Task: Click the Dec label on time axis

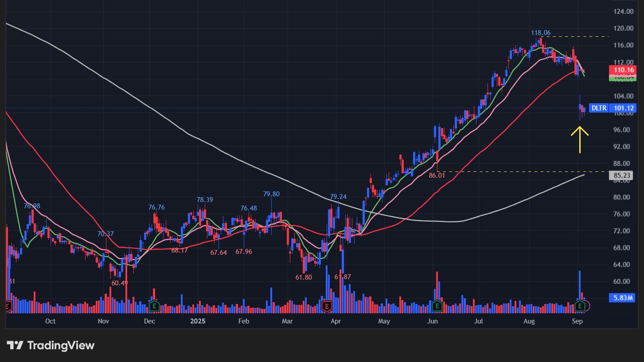Action: coord(149,321)
